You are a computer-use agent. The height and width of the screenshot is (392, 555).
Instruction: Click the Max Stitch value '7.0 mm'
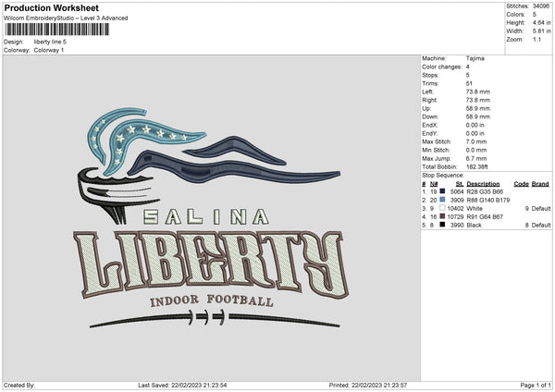476,141
